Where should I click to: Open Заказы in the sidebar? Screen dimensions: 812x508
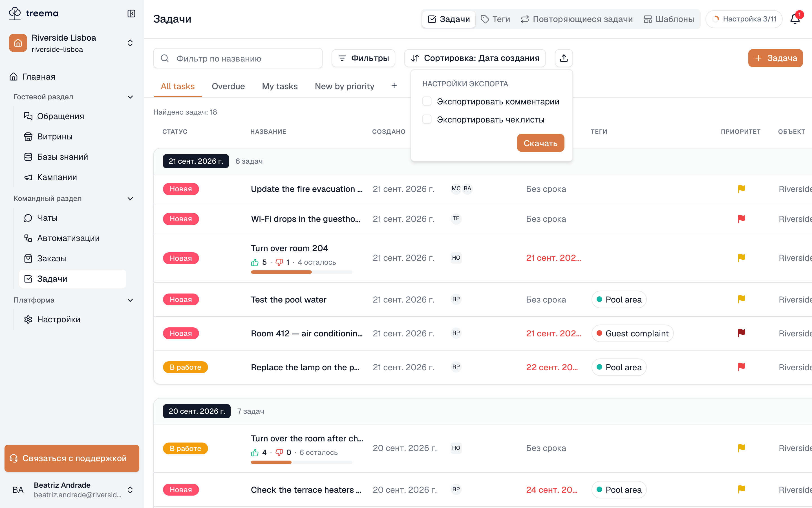coord(72,258)
